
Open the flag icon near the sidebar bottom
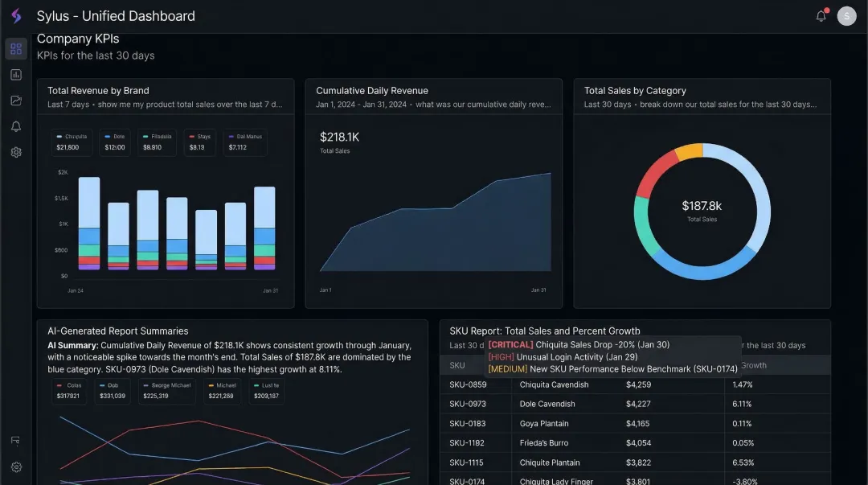coord(16,441)
